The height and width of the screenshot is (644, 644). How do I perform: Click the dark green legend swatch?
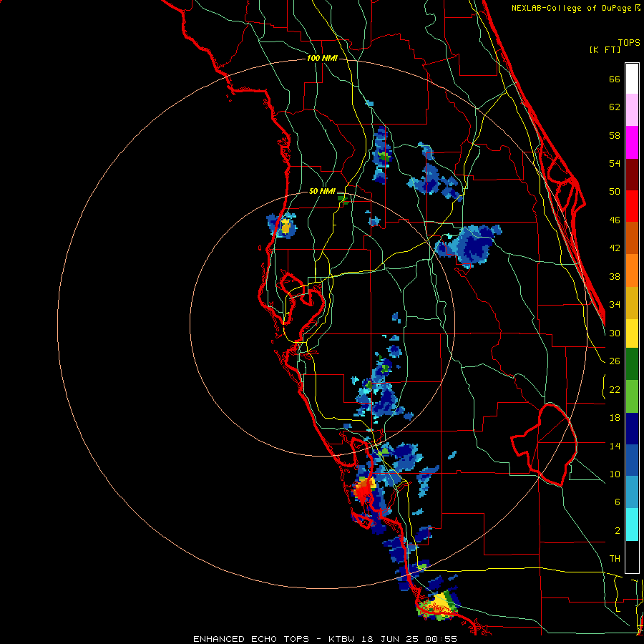pos(632,364)
